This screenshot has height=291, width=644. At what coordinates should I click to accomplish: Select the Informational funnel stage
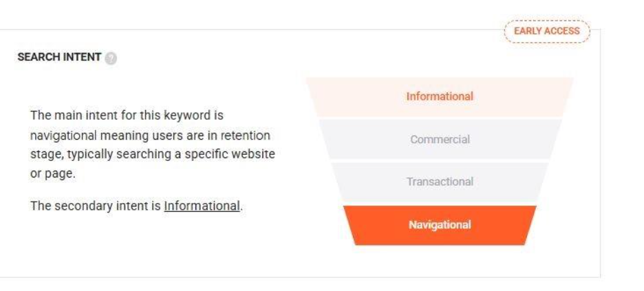coord(440,96)
